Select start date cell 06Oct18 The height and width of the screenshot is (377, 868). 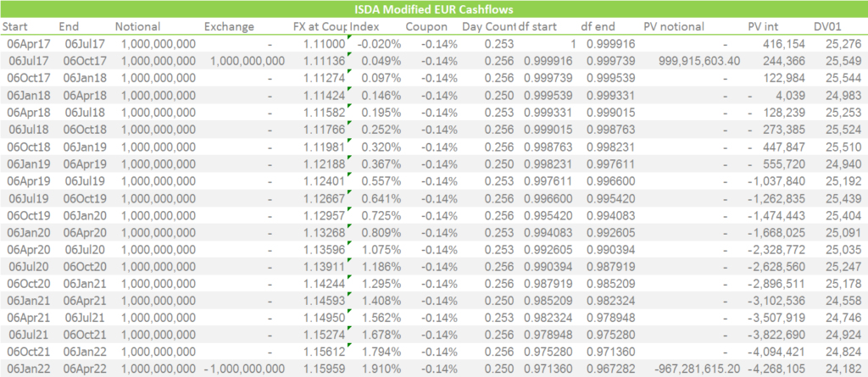pyautogui.click(x=28, y=147)
